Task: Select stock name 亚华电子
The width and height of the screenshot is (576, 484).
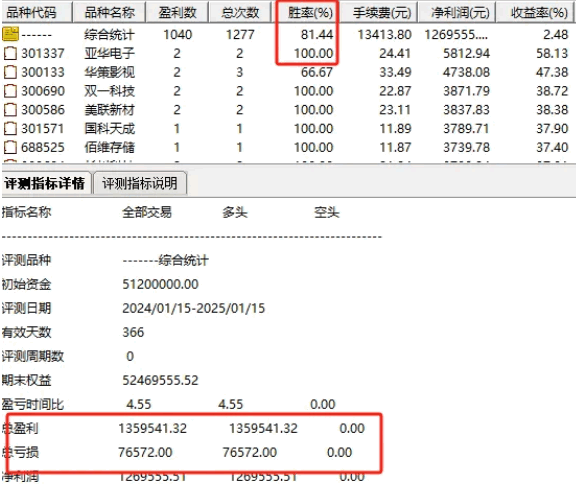Action: [x=109, y=54]
